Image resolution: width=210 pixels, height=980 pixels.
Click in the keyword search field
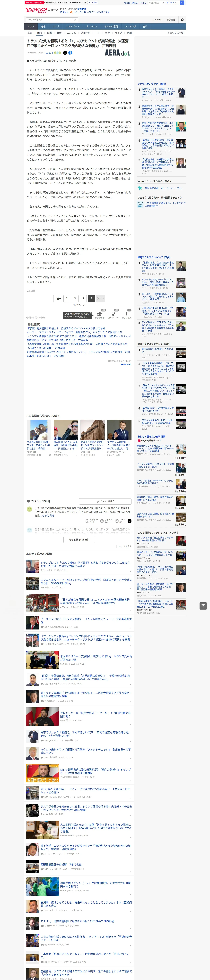49,20
